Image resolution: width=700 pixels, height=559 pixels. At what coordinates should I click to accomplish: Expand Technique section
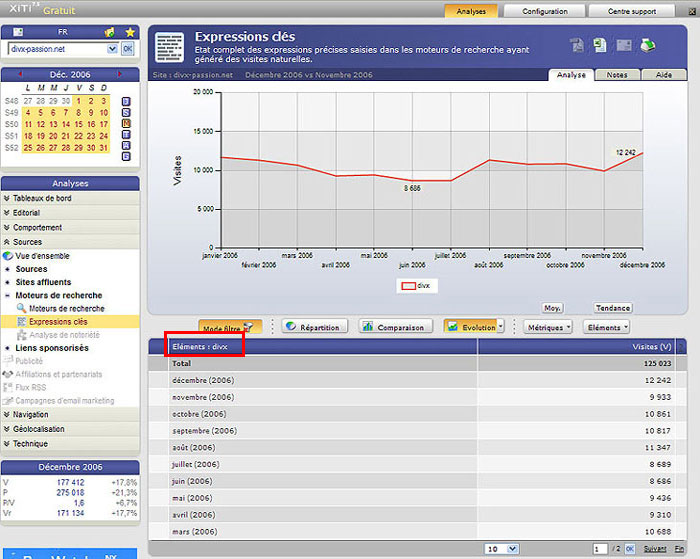(70, 444)
